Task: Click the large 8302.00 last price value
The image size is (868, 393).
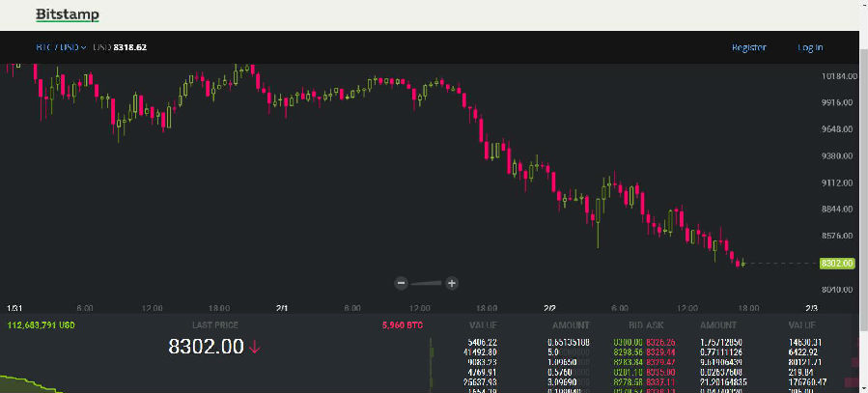Action: click(206, 348)
